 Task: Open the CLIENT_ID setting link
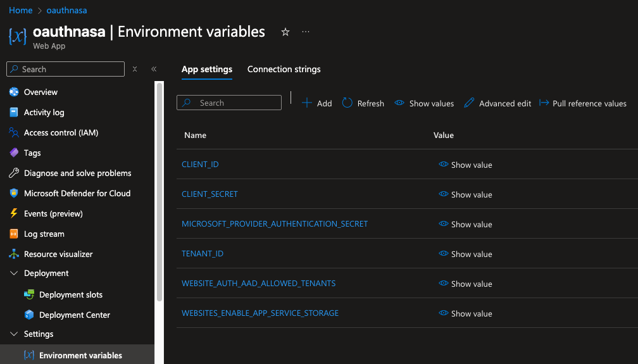click(x=200, y=165)
